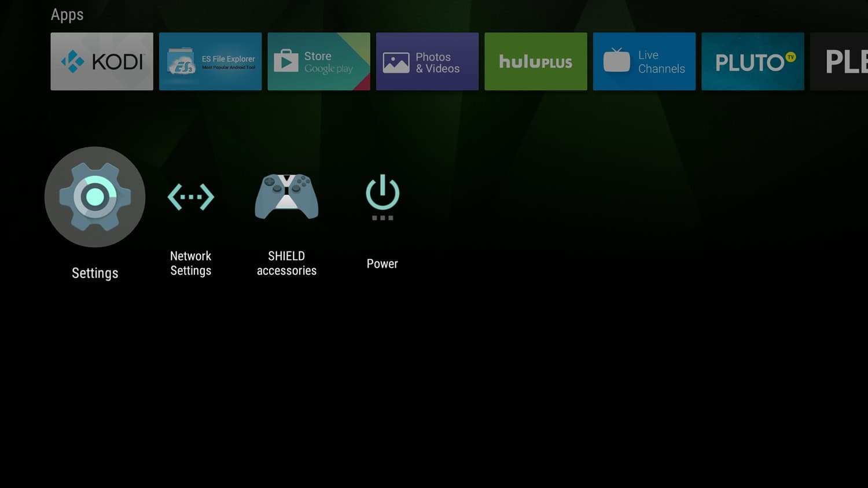Launch the Kodi app tile

(102, 61)
